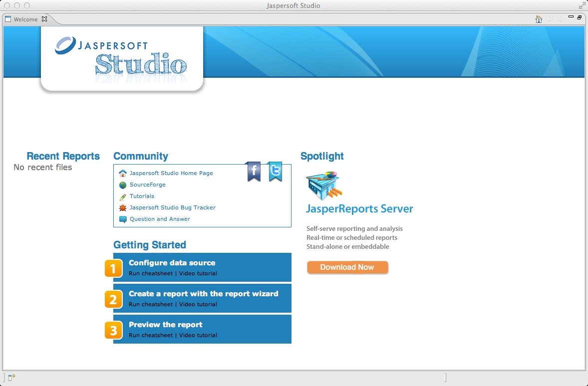This screenshot has height=386, width=588.
Task: Click Preview the report heading
Action: point(165,325)
